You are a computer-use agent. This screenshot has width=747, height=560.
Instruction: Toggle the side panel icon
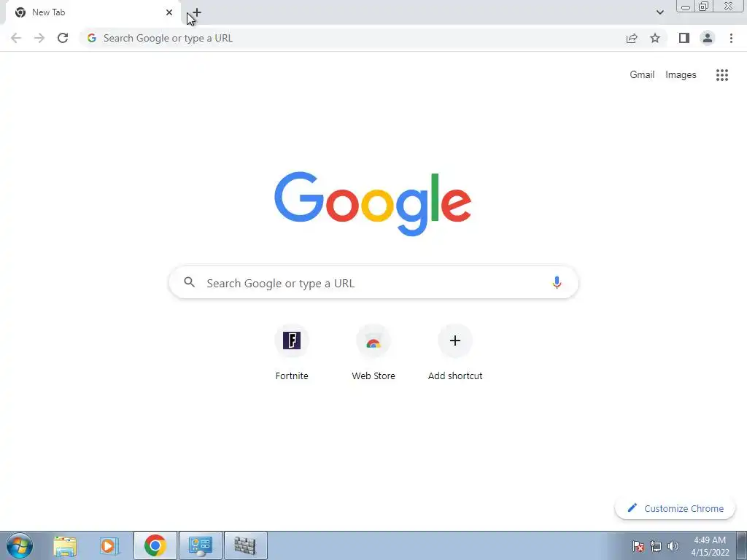pyautogui.click(x=684, y=38)
